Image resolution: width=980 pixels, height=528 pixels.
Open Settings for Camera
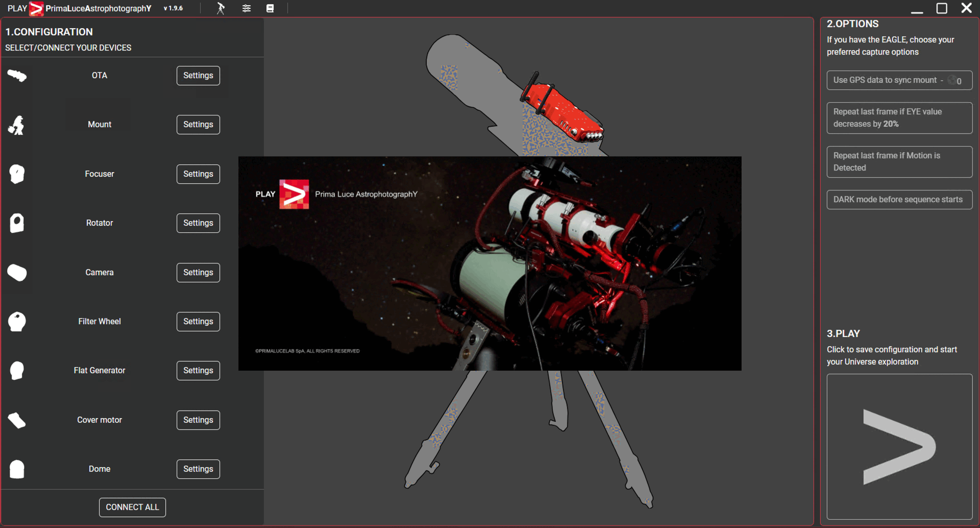click(x=198, y=273)
